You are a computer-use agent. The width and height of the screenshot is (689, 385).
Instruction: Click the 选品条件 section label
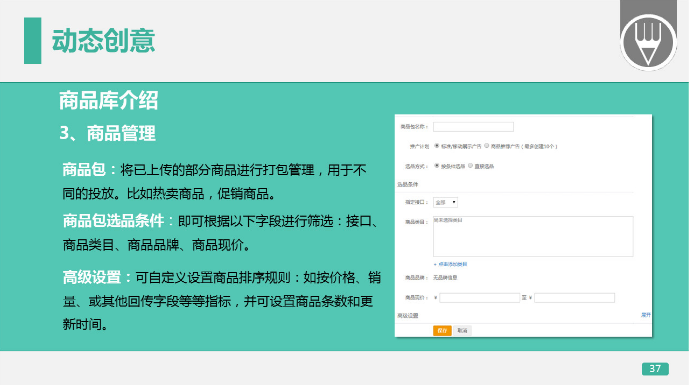coord(408,184)
